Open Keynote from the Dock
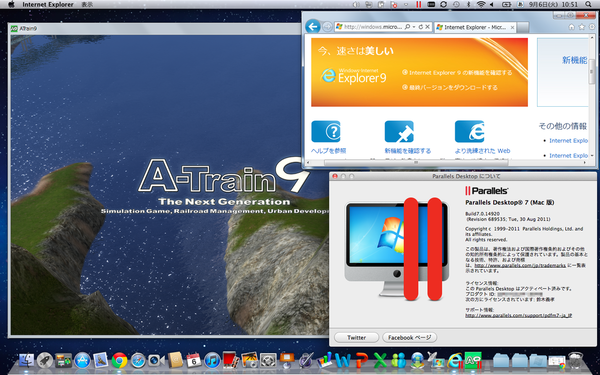 coord(287,360)
